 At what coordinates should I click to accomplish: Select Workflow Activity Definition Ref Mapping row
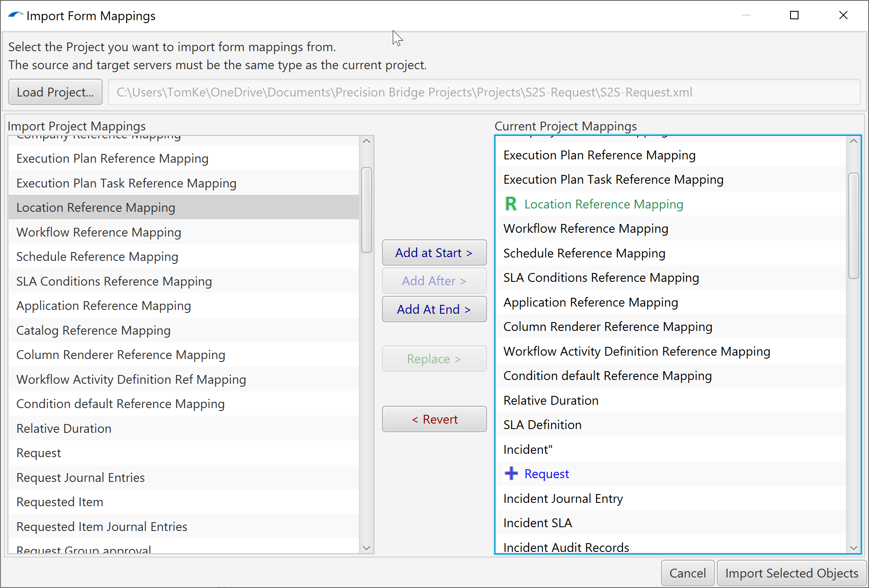coord(184,379)
